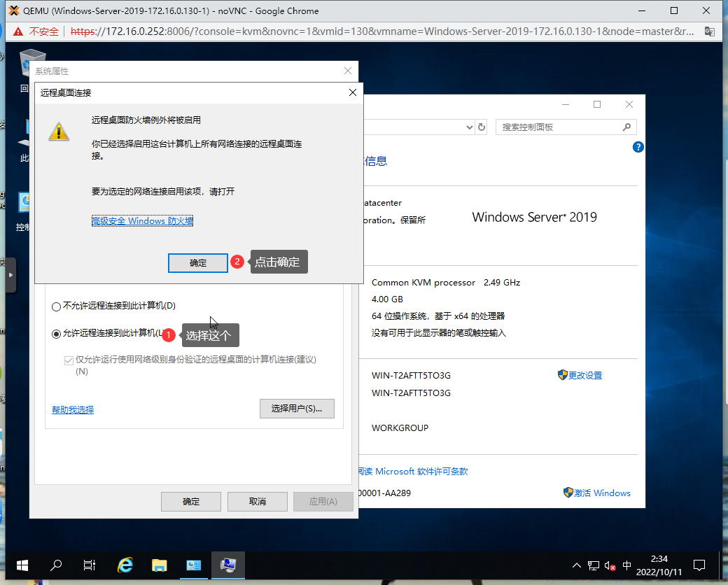Click 取消 in the 系统属性 dialog
The height and width of the screenshot is (585, 728).
click(x=257, y=502)
